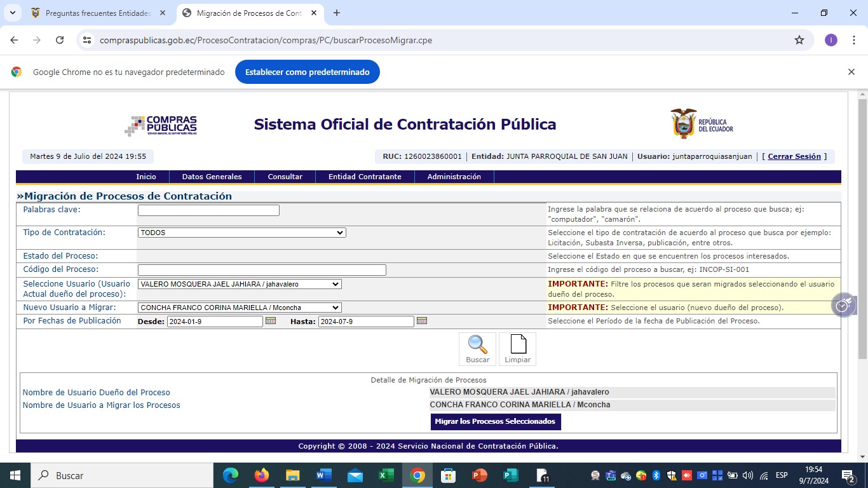Open the Administración menu
868x488 pixels.
pyautogui.click(x=454, y=177)
